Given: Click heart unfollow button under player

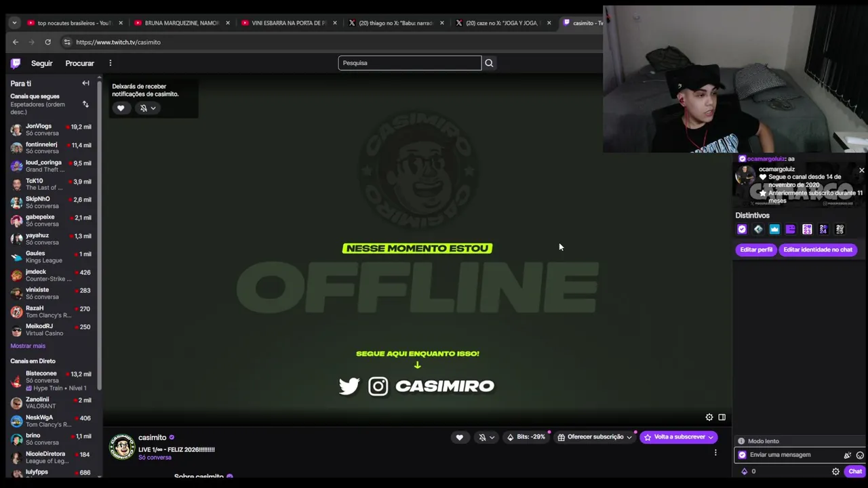Looking at the screenshot, I should tap(459, 437).
